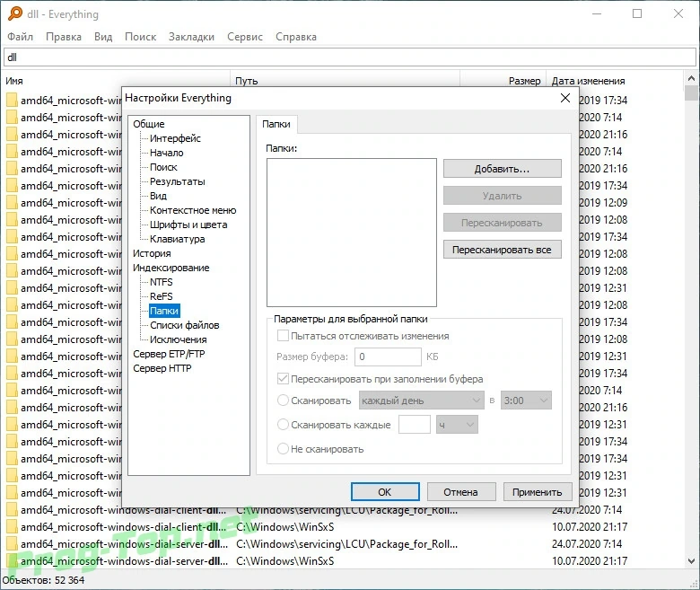Viewport: 700px width, 590px height.
Task: Click the Отмена button
Action: [460, 492]
